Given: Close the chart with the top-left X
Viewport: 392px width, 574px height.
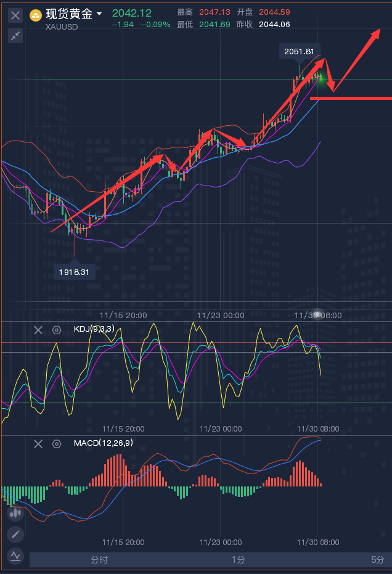Looking at the screenshot, I should (15, 15).
